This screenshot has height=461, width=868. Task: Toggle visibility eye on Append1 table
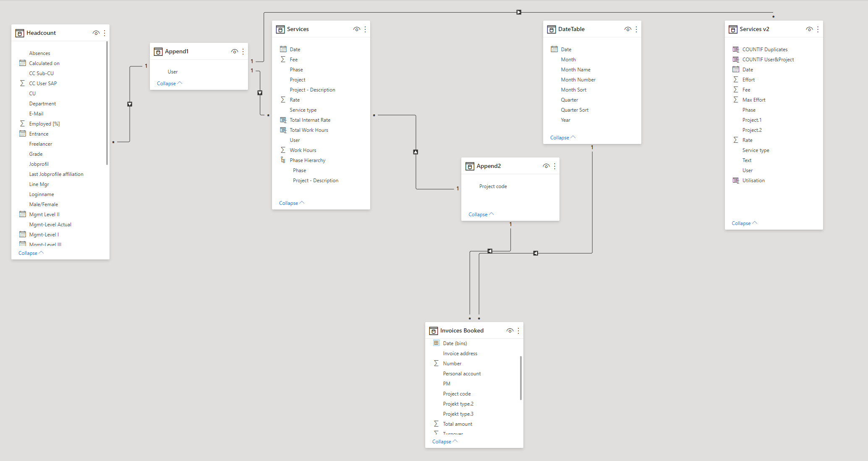[235, 52]
